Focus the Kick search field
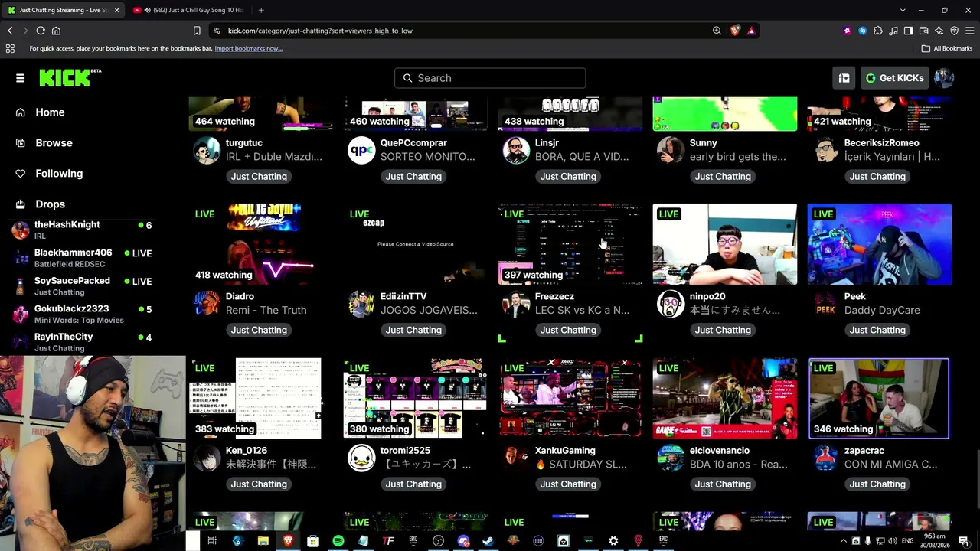This screenshot has width=980, height=551. click(x=490, y=78)
